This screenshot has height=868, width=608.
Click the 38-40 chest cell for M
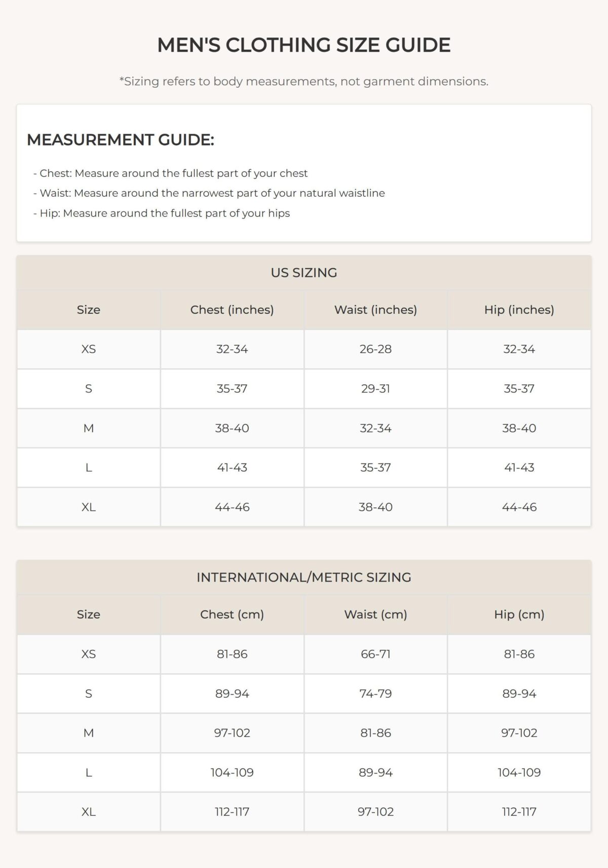tap(232, 428)
